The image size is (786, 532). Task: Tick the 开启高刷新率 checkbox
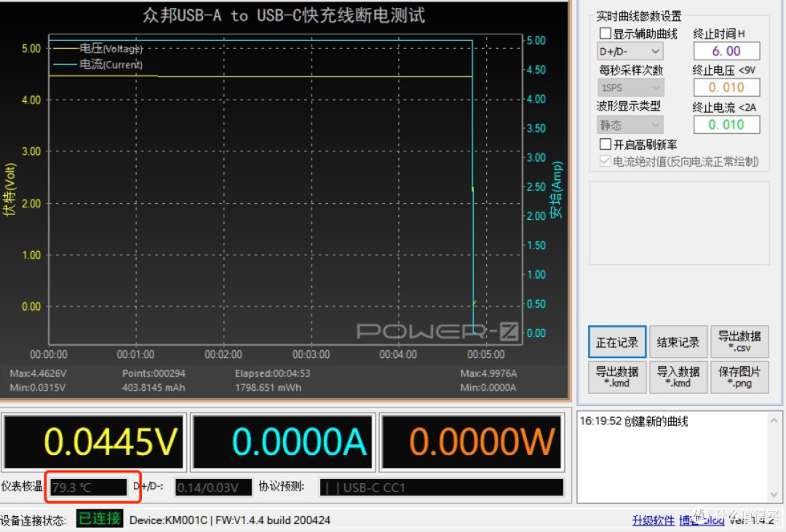point(606,144)
